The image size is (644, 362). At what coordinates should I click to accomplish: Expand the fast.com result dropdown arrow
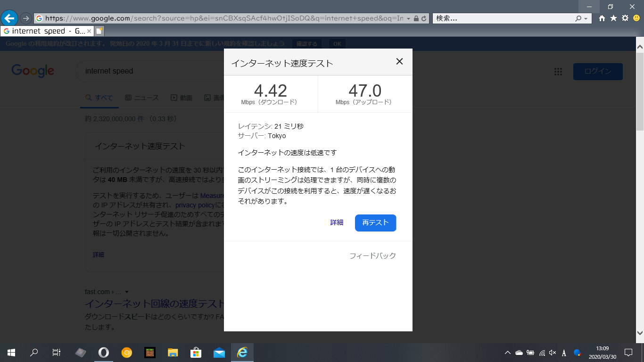tap(126, 292)
